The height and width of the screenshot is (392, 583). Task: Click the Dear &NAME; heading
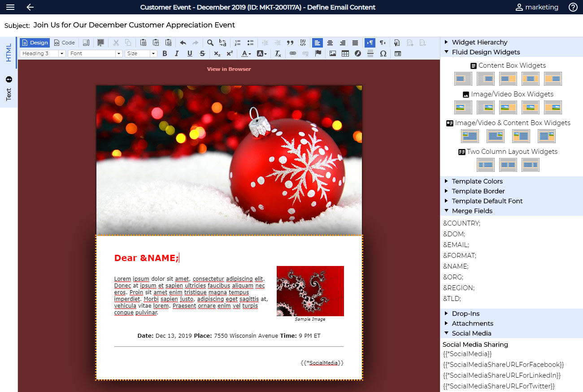point(147,258)
